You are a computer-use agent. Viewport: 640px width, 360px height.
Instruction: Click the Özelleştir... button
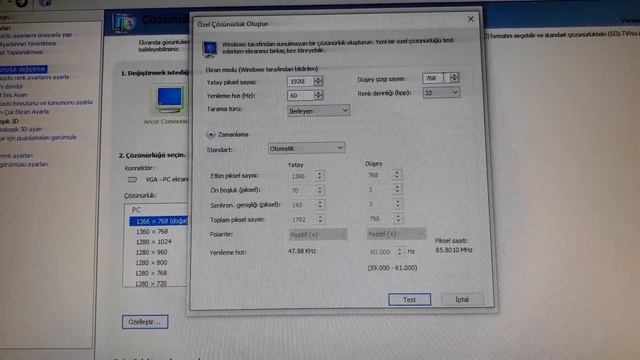pyautogui.click(x=145, y=322)
